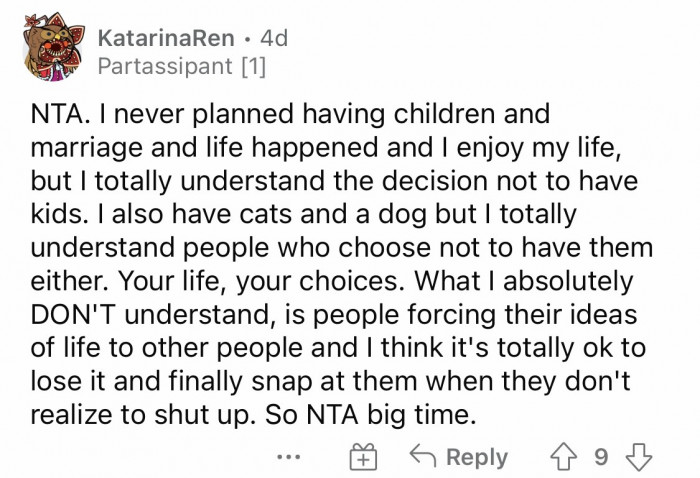Open the 4d timestamp permalink

(273, 38)
